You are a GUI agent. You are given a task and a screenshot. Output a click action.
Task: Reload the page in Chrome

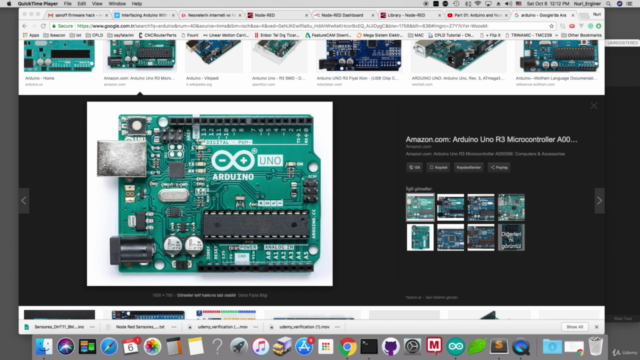pos(43,26)
